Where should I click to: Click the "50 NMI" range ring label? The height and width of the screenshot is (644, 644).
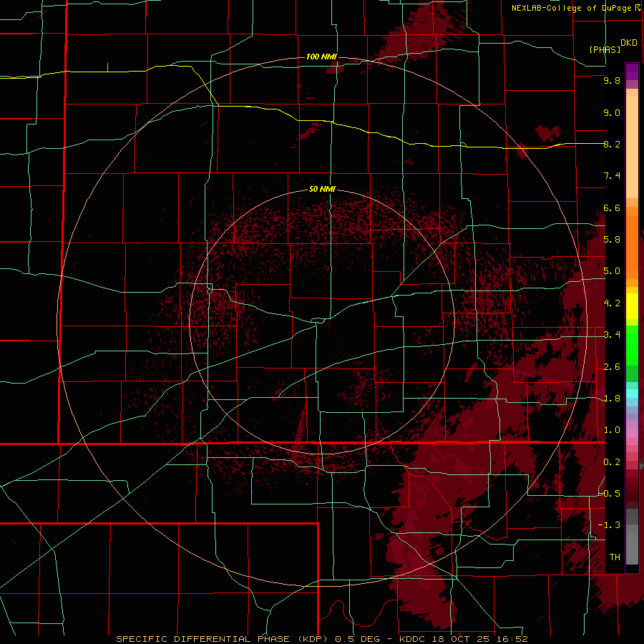[x=322, y=189]
